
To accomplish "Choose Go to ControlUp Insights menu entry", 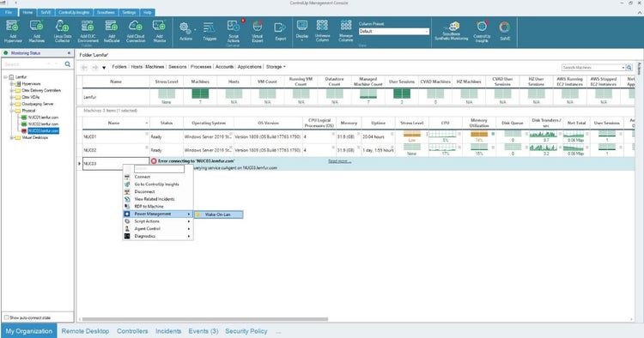I will coord(156,184).
